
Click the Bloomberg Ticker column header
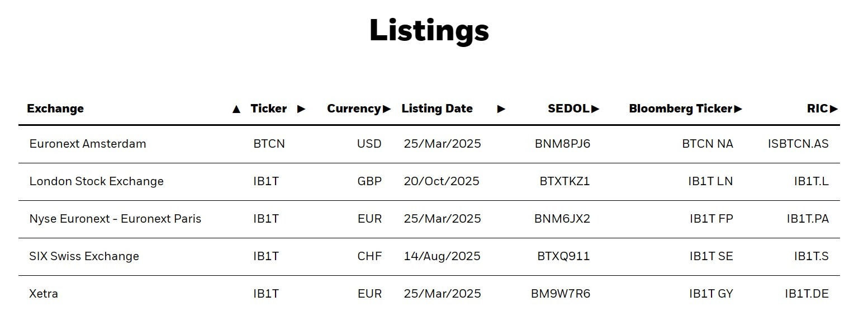pyautogui.click(x=680, y=109)
